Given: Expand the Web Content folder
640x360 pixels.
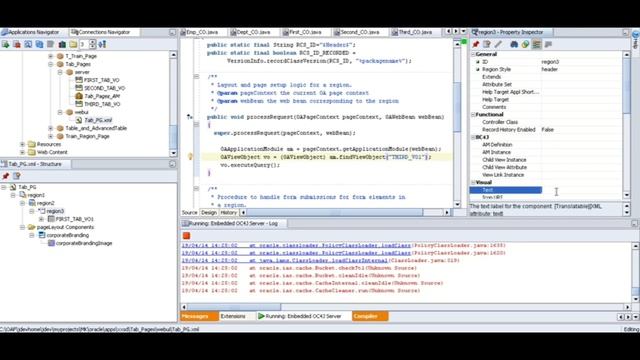Looking at the screenshot, I should (x=22, y=152).
